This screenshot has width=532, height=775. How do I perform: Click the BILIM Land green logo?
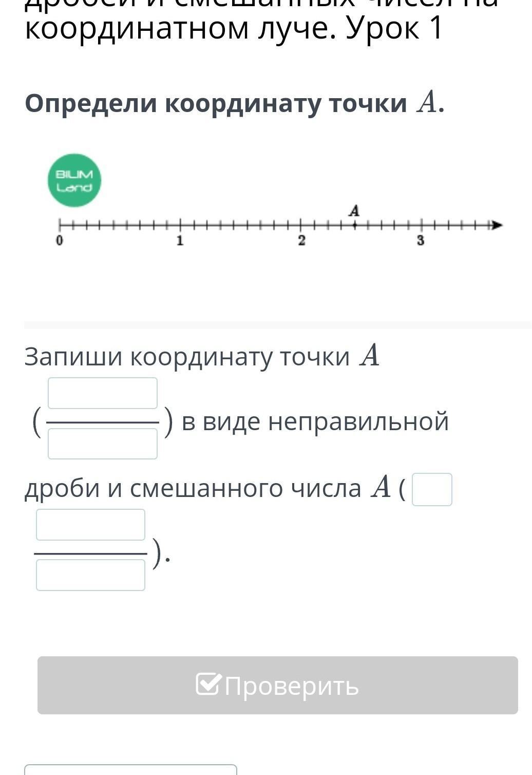(74, 180)
